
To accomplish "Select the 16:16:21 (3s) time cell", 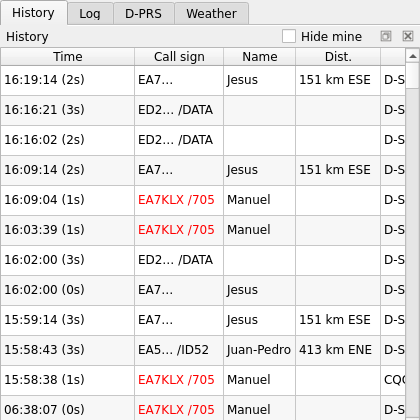I will pos(68,110).
